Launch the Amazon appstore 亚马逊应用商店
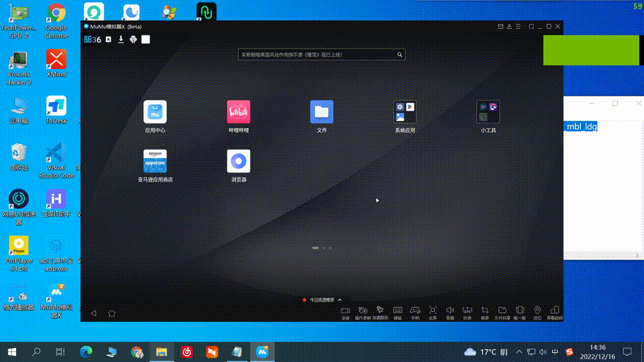Viewport: 644px width, 362px height. tap(155, 162)
